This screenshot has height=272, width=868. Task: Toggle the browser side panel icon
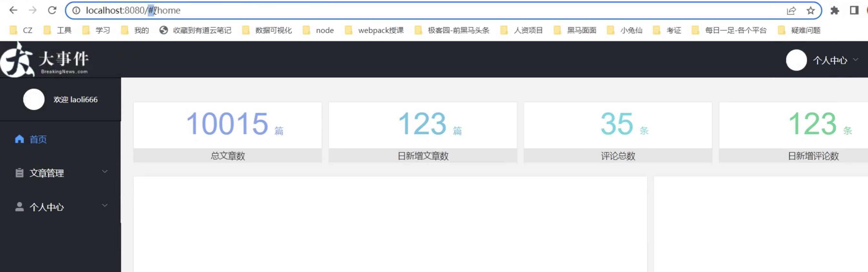(x=854, y=10)
